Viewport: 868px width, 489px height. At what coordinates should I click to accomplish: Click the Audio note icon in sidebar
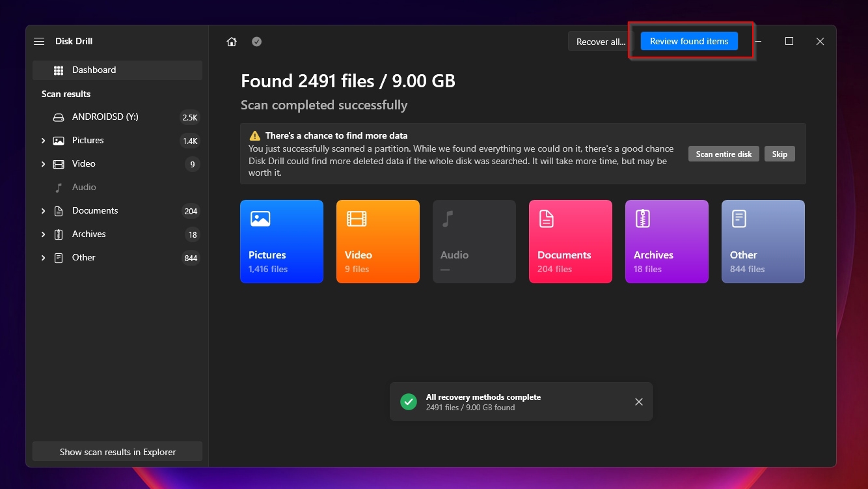click(x=59, y=188)
